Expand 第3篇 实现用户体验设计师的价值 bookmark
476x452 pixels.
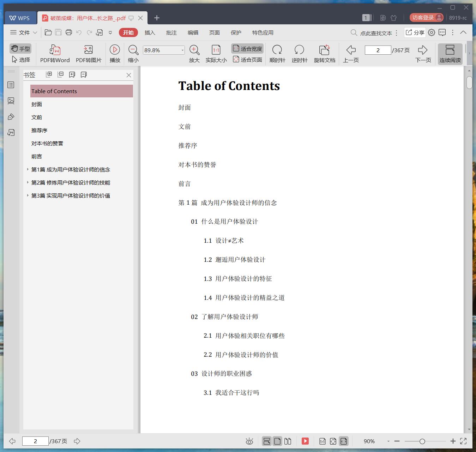28,195
